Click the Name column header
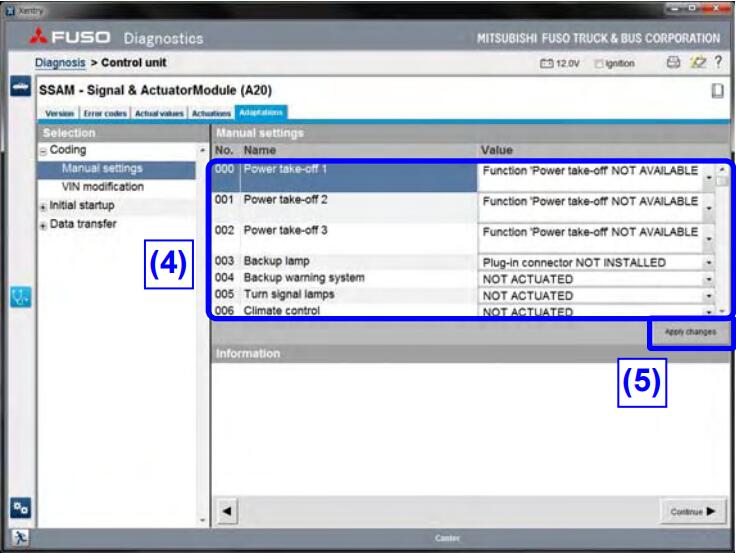The width and height of the screenshot is (736, 553). (260, 150)
